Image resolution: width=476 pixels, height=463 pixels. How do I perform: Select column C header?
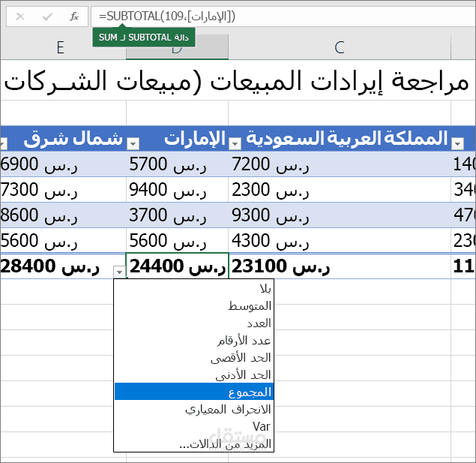click(340, 47)
